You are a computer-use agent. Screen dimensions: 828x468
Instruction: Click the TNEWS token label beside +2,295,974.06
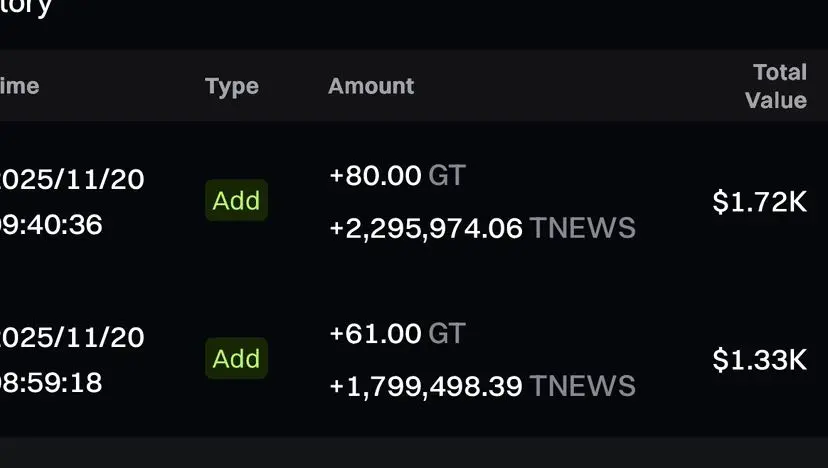click(582, 229)
